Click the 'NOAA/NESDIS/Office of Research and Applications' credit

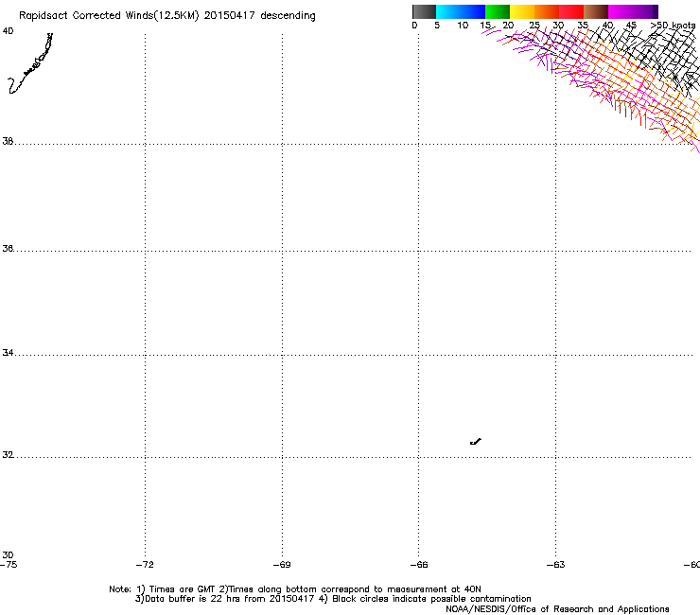click(x=557, y=609)
